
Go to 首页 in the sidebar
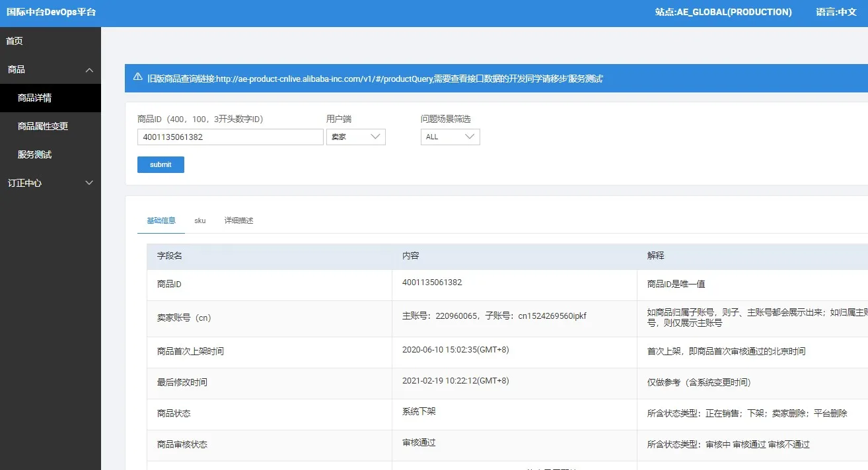pos(15,41)
